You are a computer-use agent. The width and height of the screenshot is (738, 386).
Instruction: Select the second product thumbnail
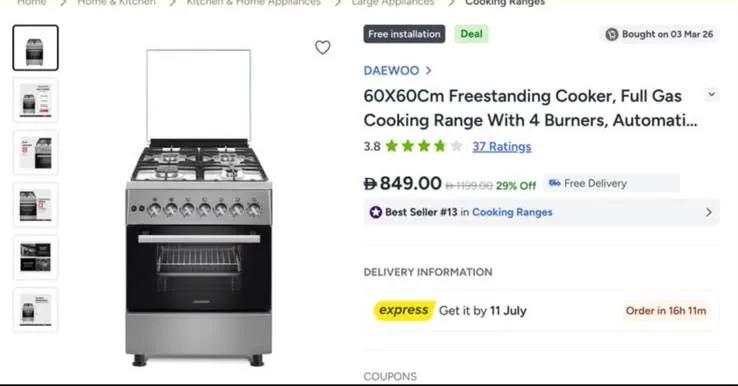36,100
